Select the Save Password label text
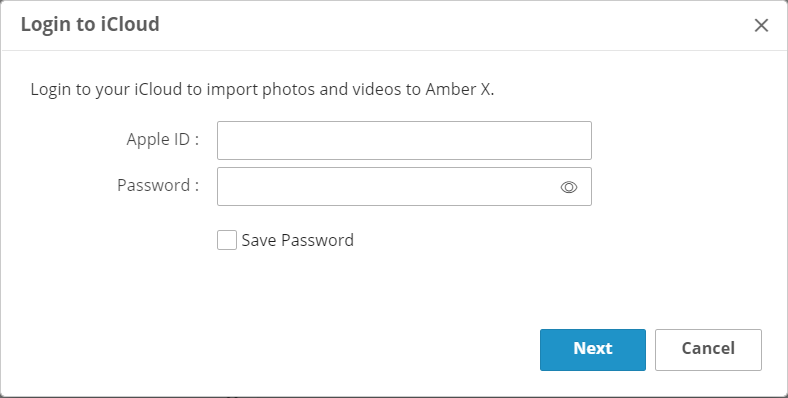 pyautogui.click(x=298, y=240)
